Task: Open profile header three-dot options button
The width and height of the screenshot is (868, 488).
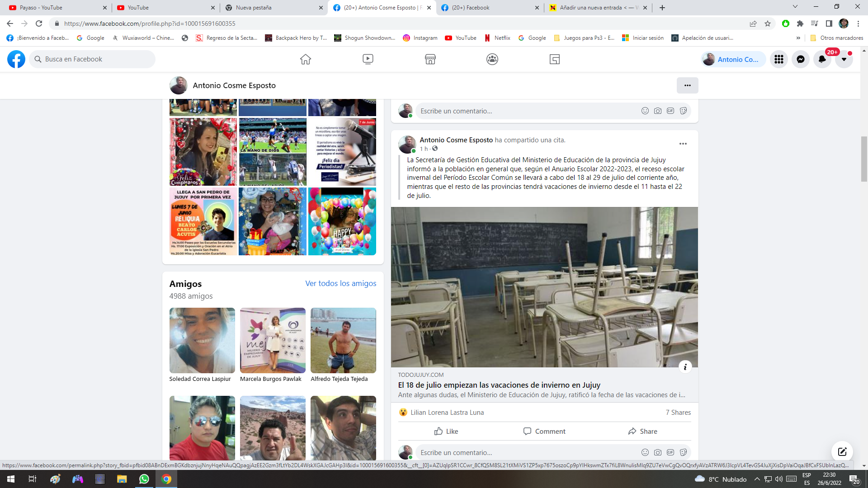Action: [687, 85]
